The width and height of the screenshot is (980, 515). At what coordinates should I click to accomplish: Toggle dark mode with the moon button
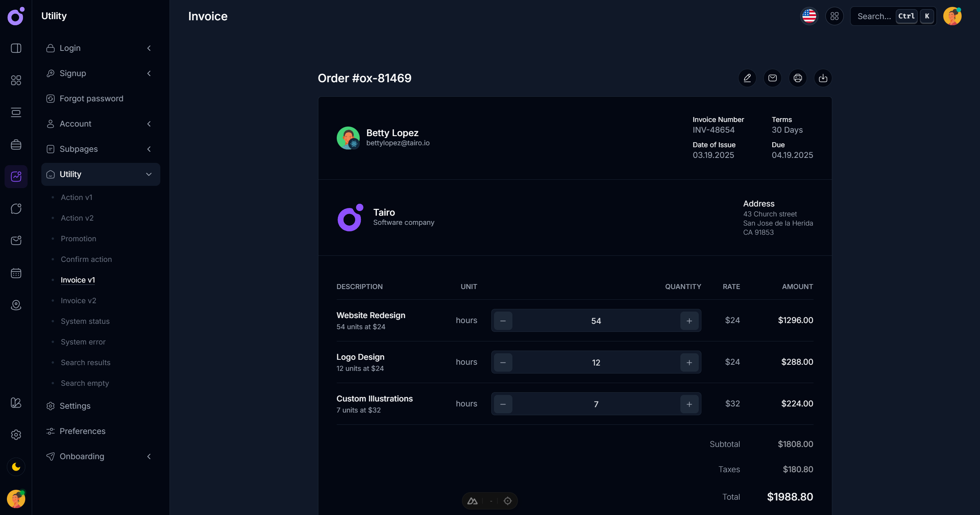click(x=16, y=467)
